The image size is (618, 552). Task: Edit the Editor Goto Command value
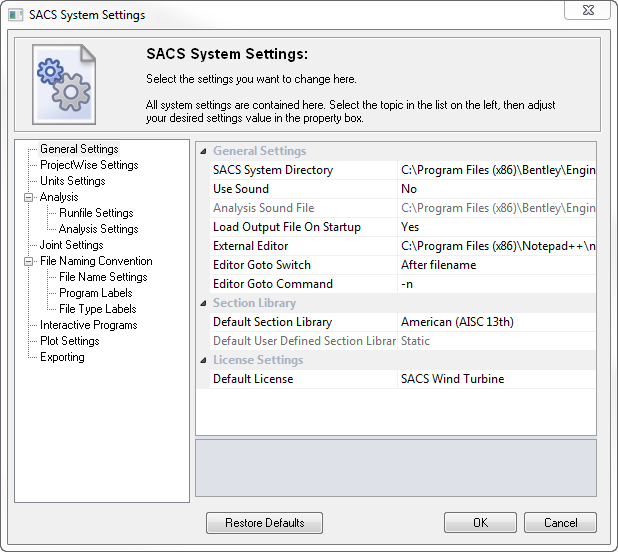[x=496, y=284]
